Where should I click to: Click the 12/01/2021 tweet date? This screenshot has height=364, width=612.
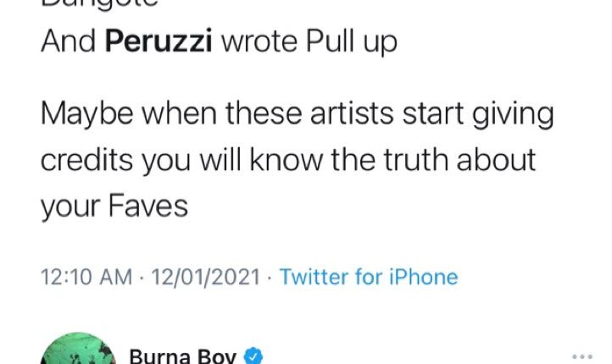[x=204, y=277]
